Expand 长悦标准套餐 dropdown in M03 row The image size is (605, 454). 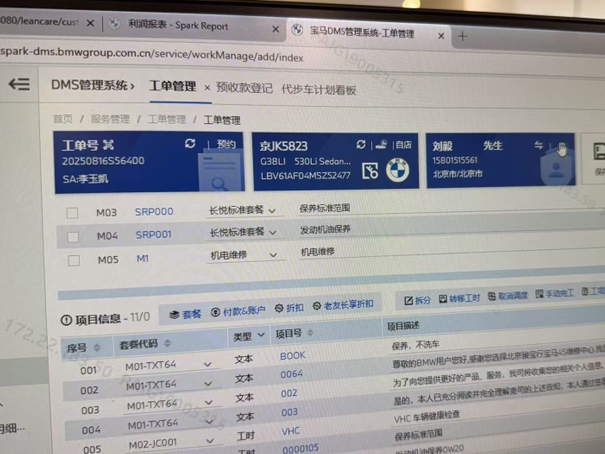[x=272, y=211]
